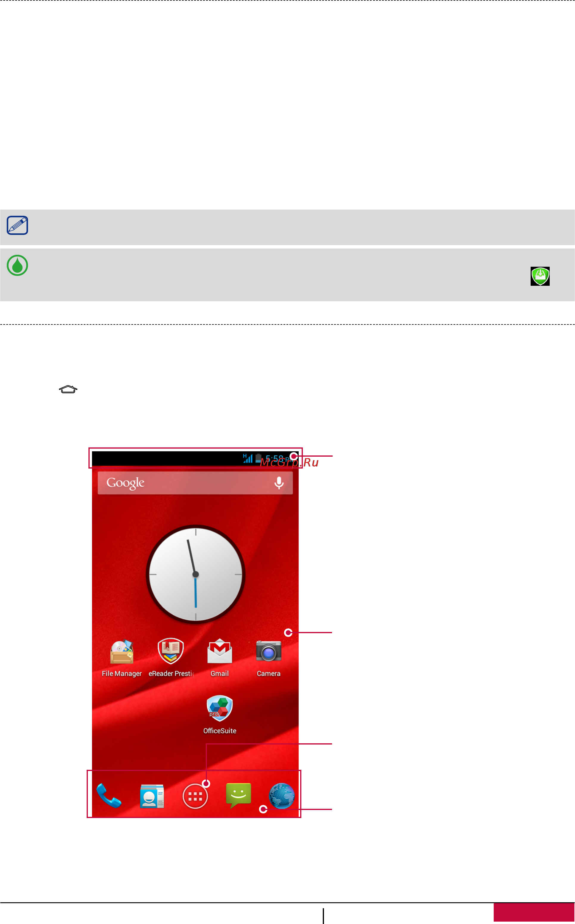
Task: Launch eReader Prestigio app
Action: coord(171,658)
